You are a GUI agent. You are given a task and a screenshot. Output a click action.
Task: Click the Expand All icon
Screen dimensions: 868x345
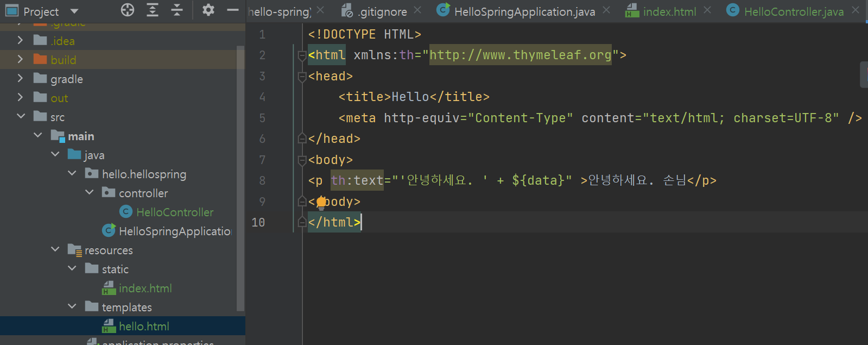(153, 10)
